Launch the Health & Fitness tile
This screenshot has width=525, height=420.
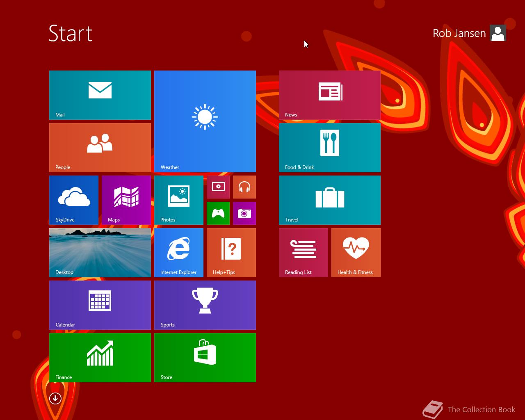point(356,253)
